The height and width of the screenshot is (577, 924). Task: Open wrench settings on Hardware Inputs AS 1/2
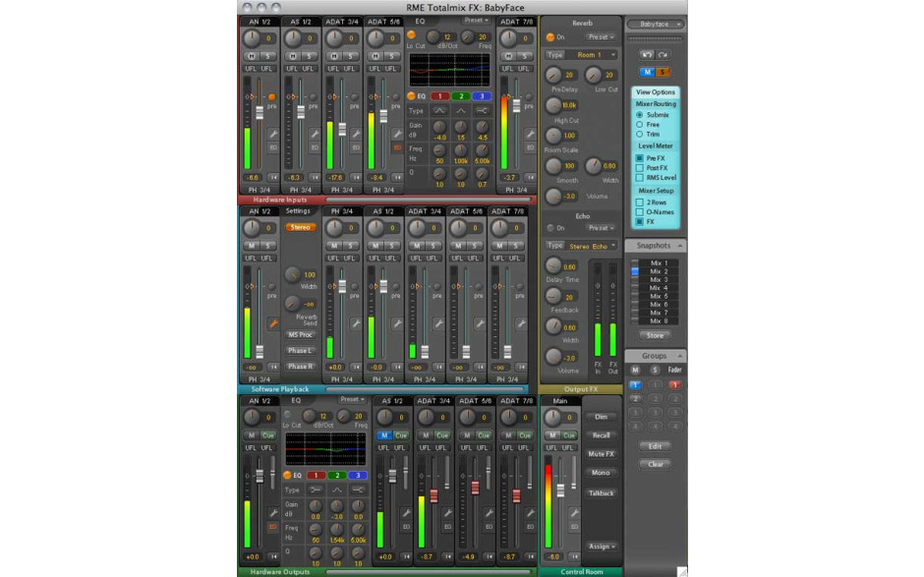tap(315, 134)
